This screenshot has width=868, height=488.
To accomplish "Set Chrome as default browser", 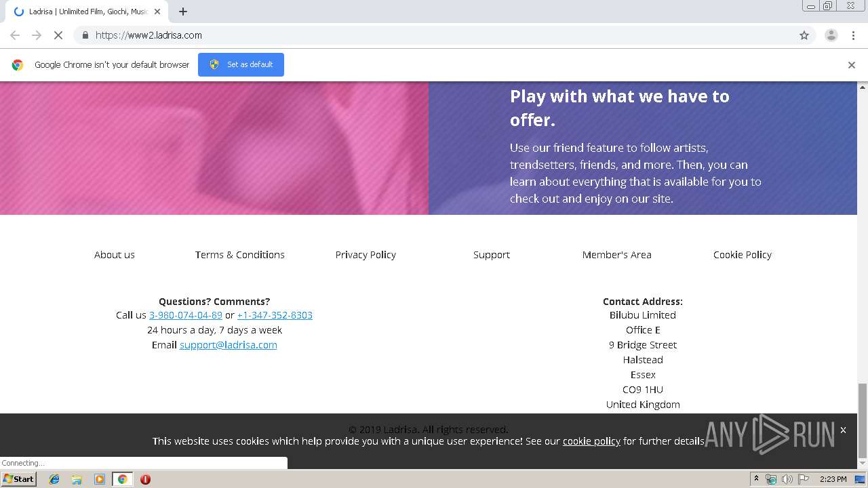I will [241, 64].
